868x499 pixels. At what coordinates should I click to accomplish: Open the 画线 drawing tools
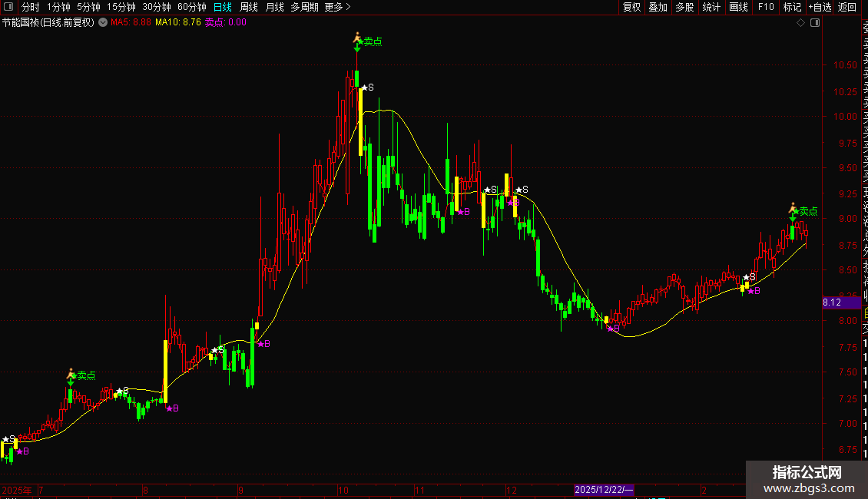pyautogui.click(x=738, y=7)
